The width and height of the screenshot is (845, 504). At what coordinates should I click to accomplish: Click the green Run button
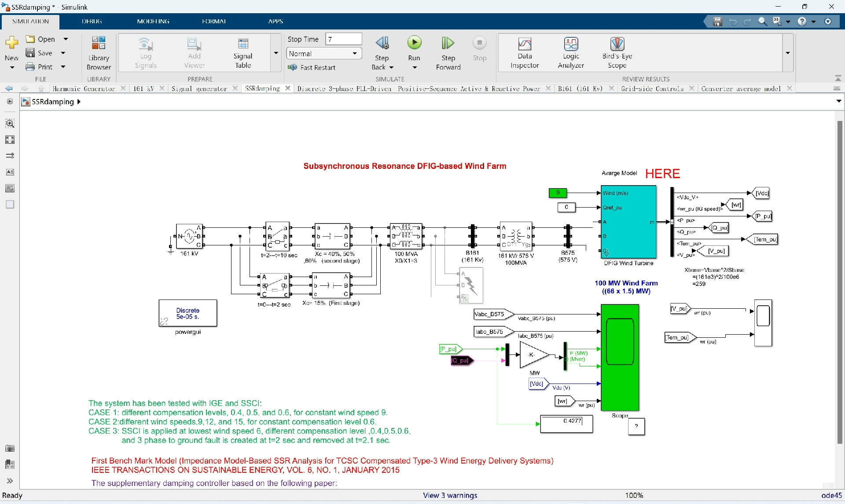pos(414,43)
